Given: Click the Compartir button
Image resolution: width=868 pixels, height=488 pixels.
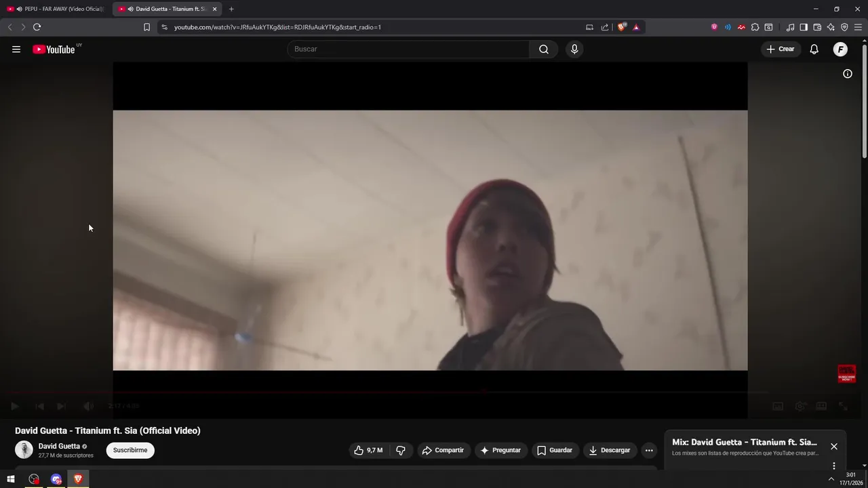Looking at the screenshot, I should 443,450.
